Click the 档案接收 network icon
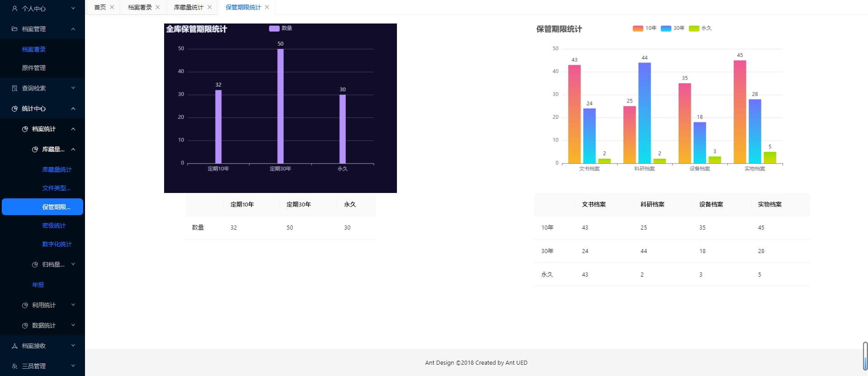 click(x=14, y=346)
